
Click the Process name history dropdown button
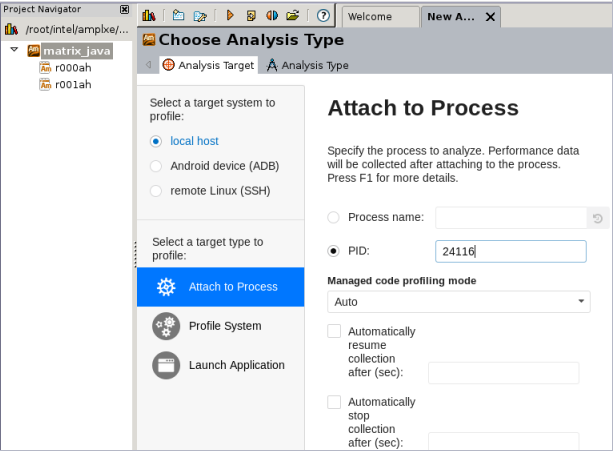pos(597,218)
